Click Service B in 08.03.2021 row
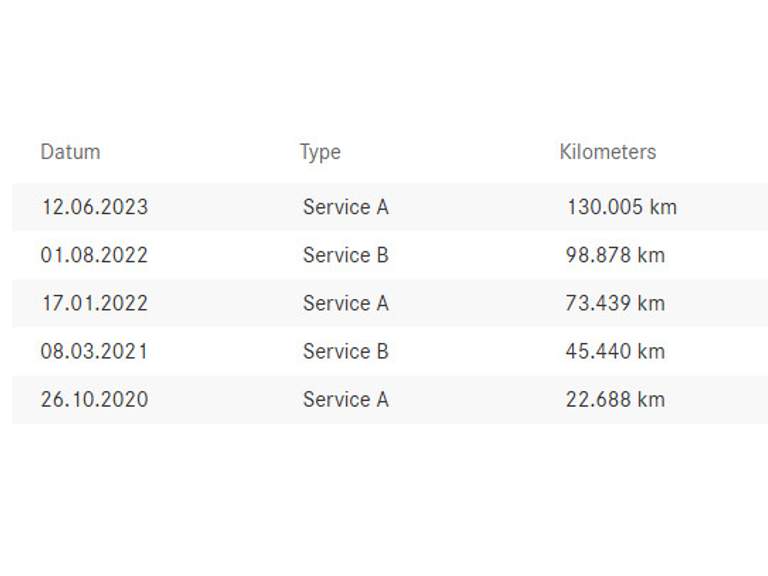 tap(345, 351)
